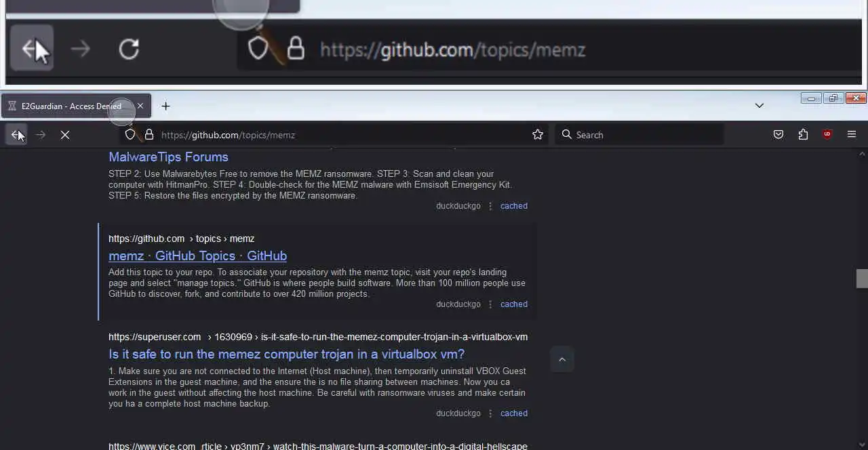Screen dimensions: 868x450
Task: Open the Extensions puzzle-piece menu
Action: (803, 135)
